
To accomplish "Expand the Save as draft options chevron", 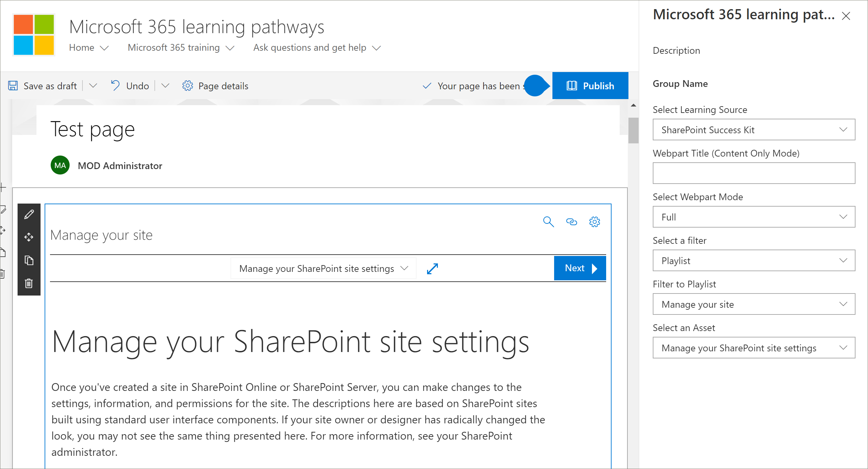I will [93, 86].
